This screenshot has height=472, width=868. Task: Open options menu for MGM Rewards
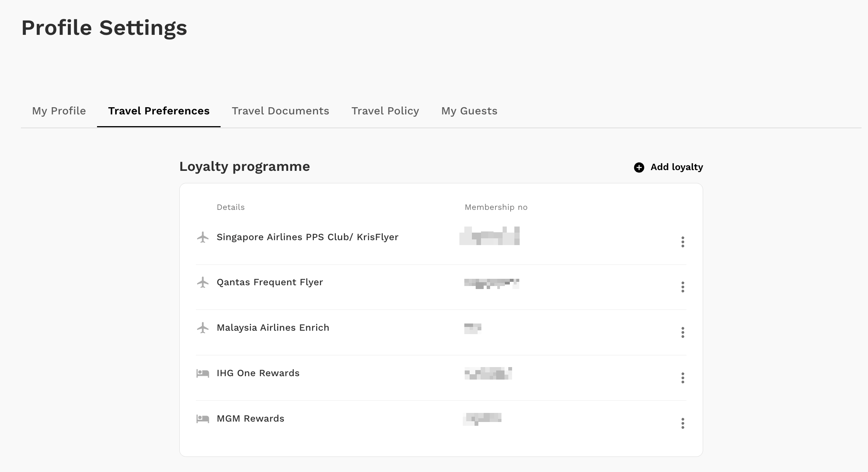[683, 423]
